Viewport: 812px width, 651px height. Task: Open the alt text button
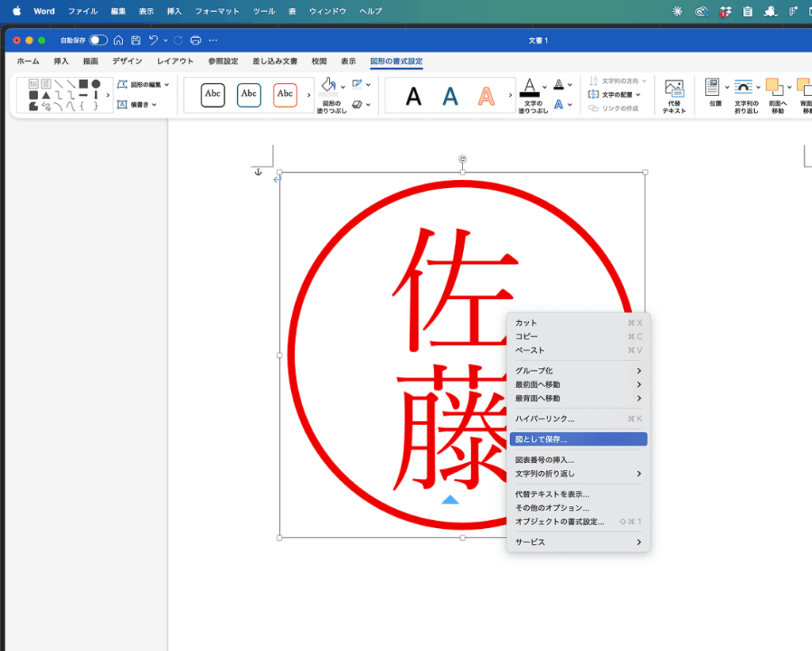(674, 96)
